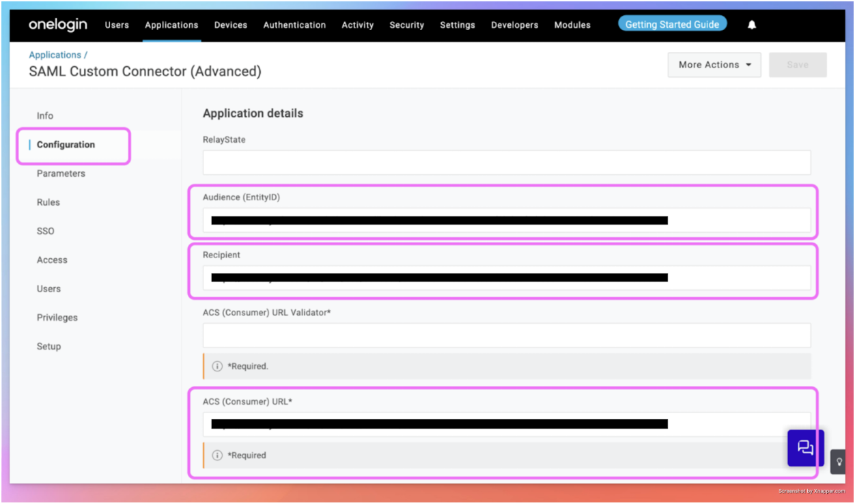Open the Settings menu

[x=458, y=25]
